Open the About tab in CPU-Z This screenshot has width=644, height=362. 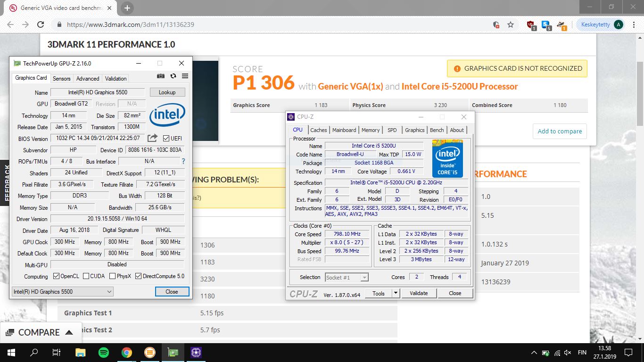(457, 130)
